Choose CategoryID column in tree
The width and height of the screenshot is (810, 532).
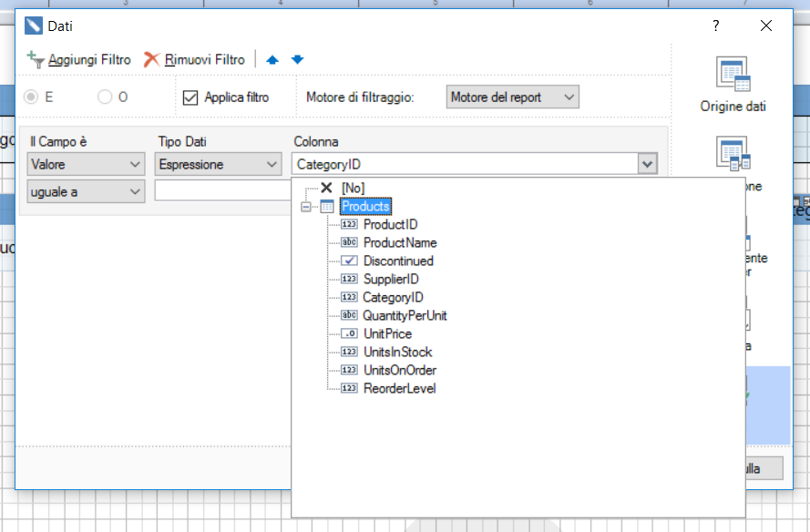coord(393,297)
